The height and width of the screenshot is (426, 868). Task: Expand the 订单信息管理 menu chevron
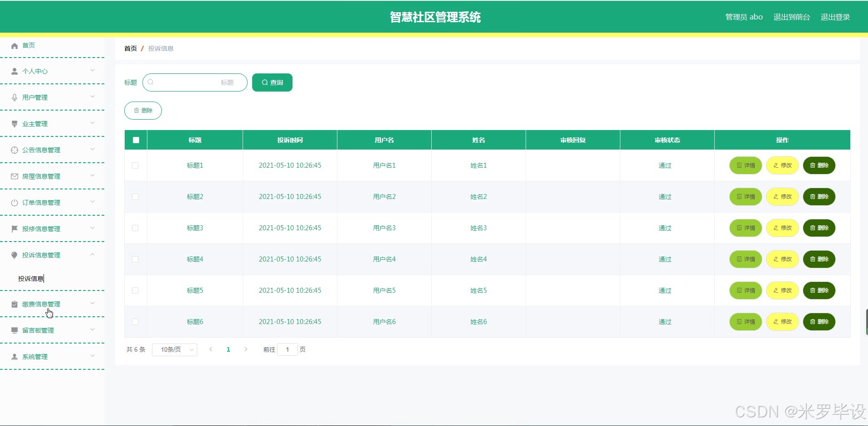93,202
